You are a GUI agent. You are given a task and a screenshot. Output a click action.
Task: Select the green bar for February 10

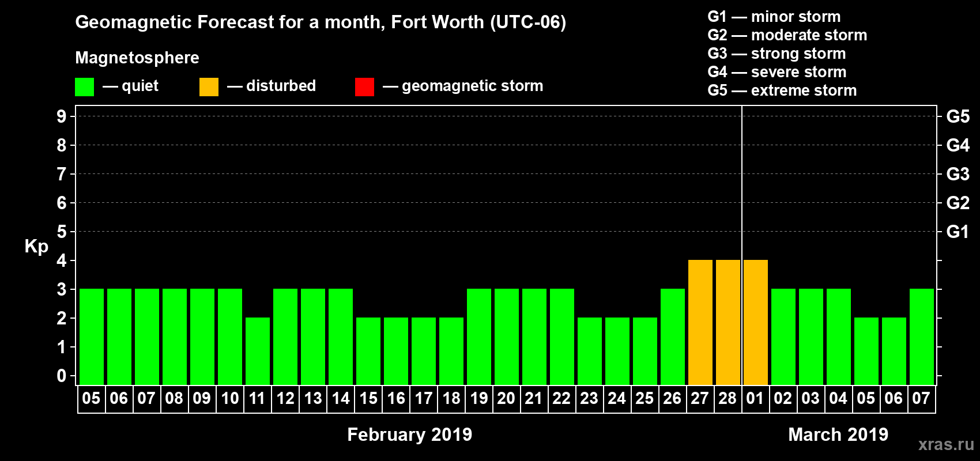point(230,337)
